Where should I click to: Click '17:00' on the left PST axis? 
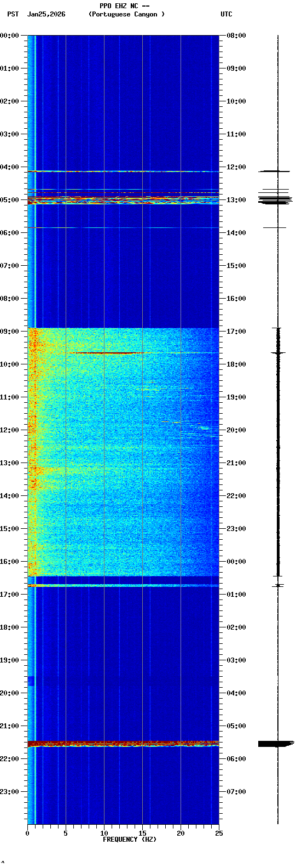point(10,595)
